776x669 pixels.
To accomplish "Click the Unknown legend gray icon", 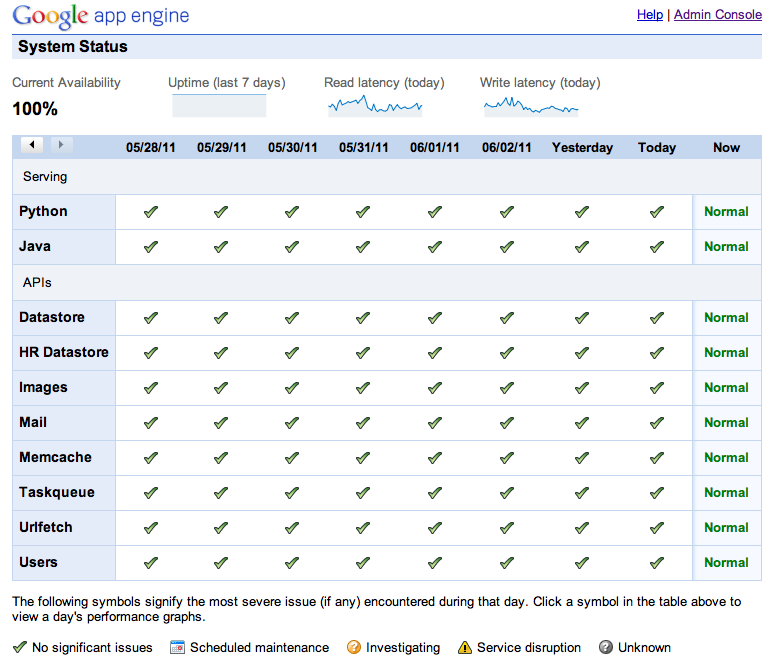I will pyautogui.click(x=606, y=647).
